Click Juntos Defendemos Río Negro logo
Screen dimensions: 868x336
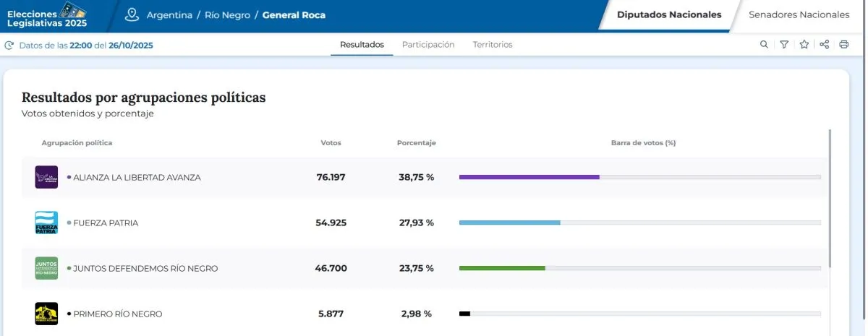46,268
